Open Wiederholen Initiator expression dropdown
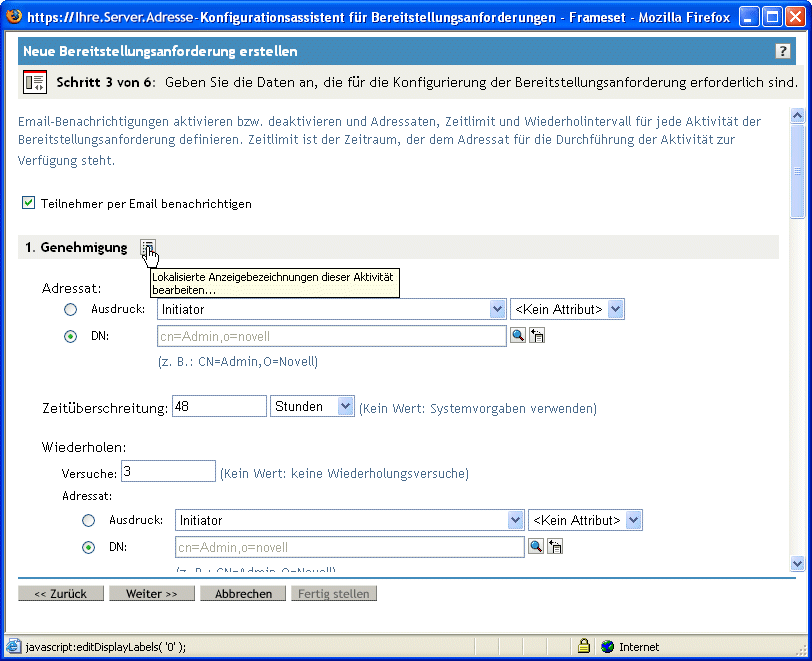The width and height of the screenshot is (812, 661). [x=350, y=520]
